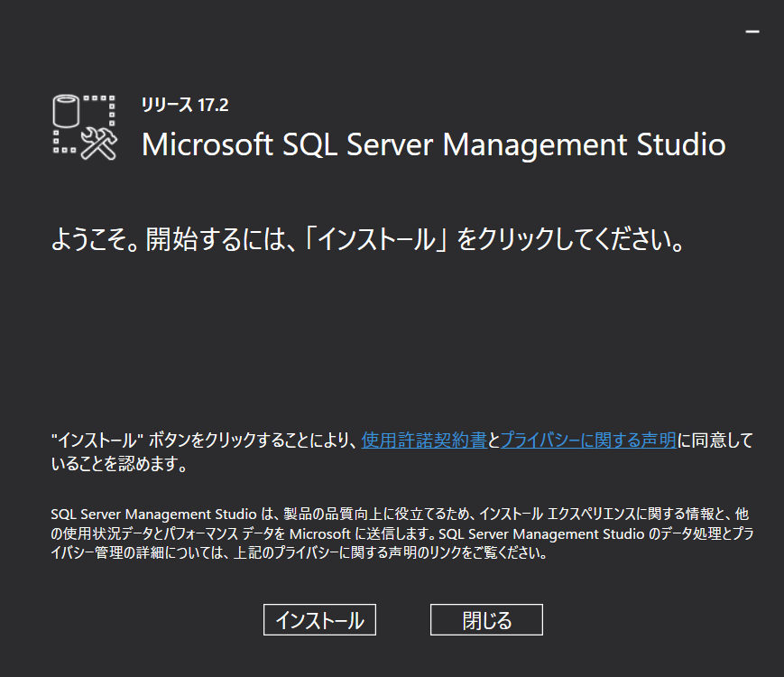Click the telemetry paragraph's first line

[400, 514]
